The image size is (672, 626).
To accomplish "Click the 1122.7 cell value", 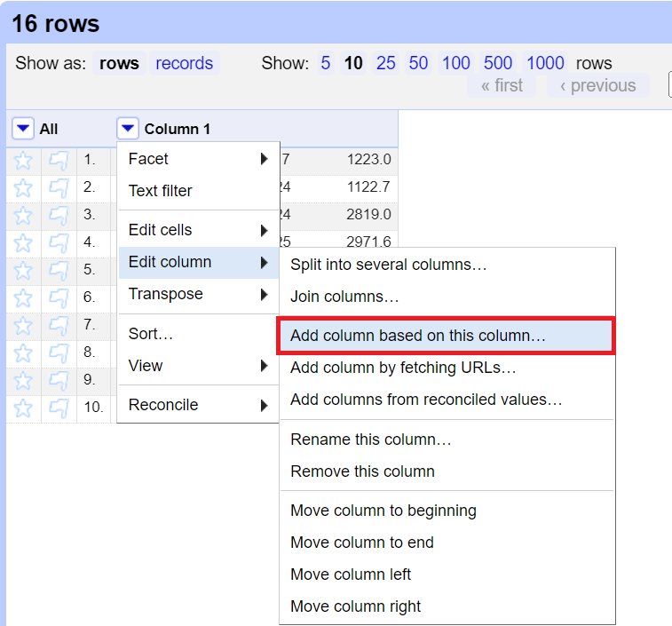I will click(x=369, y=187).
